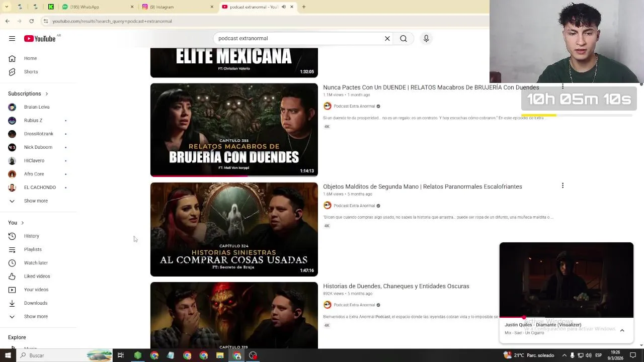Clear the search box with the X icon
644x362 pixels.
click(x=387, y=39)
